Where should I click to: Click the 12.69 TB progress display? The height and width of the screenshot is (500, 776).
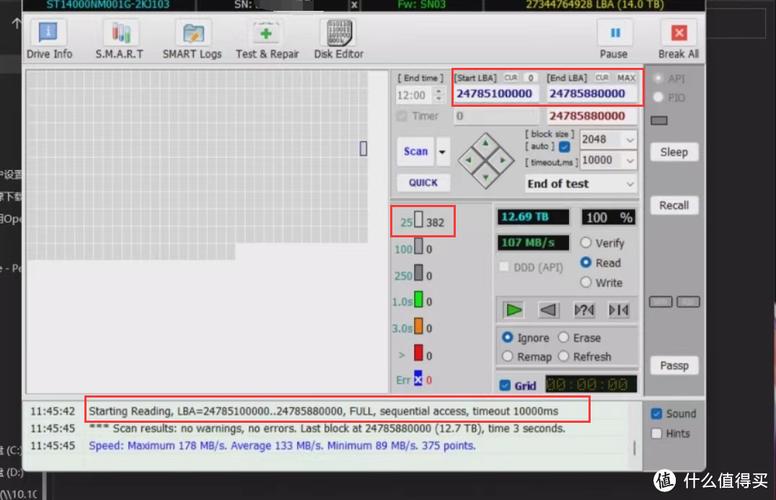point(533,217)
